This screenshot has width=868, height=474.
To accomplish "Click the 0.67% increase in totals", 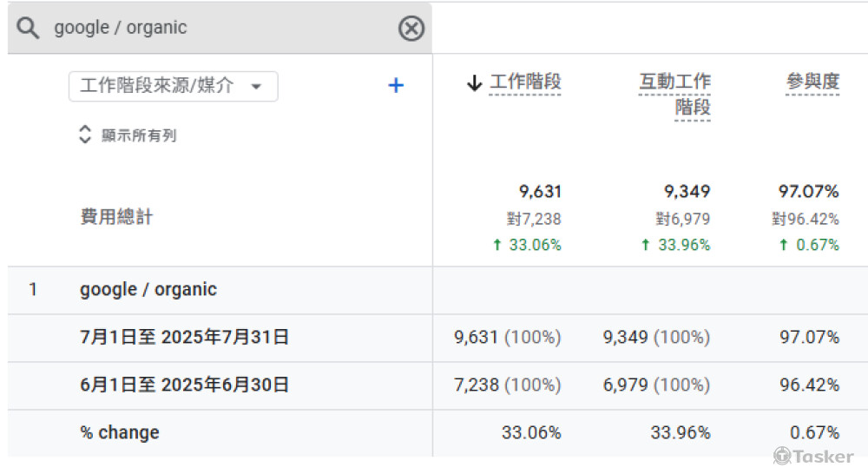I will [x=809, y=245].
